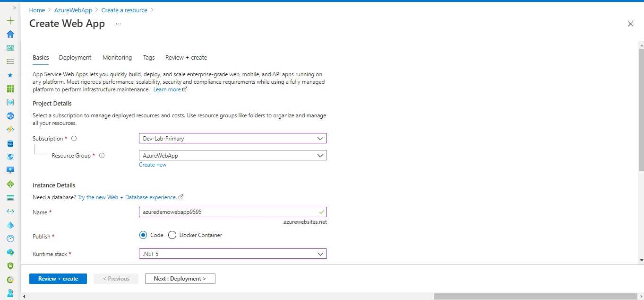Open the Favorites star icon
This screenshot has height=300, width=644.
coord(10,75)
